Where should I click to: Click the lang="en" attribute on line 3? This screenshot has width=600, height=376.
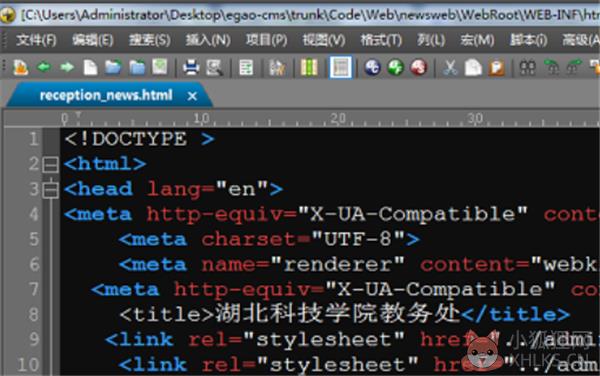pos(207,189)
